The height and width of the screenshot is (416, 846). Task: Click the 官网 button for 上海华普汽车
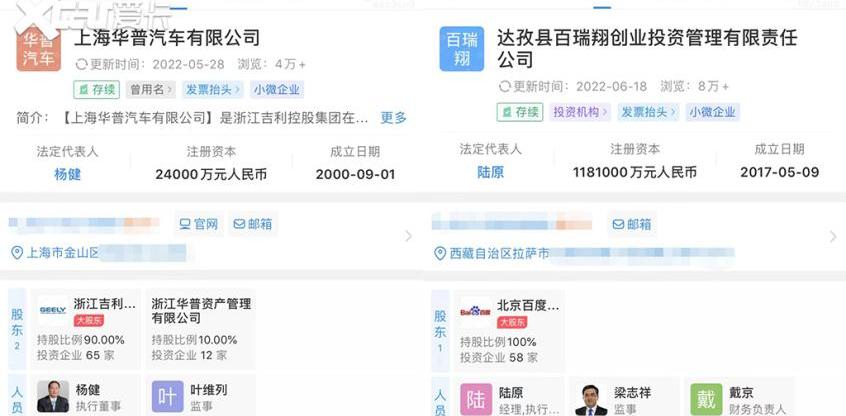(198, 224)
